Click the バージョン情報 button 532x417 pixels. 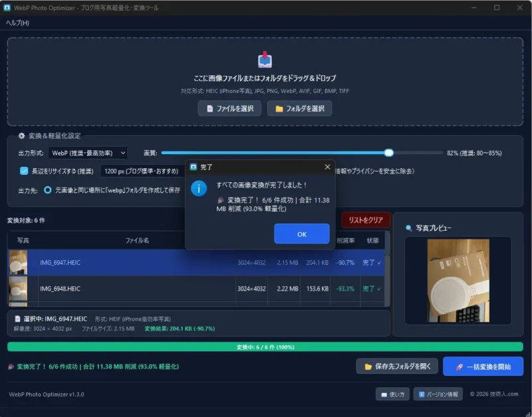pos(438,394)
